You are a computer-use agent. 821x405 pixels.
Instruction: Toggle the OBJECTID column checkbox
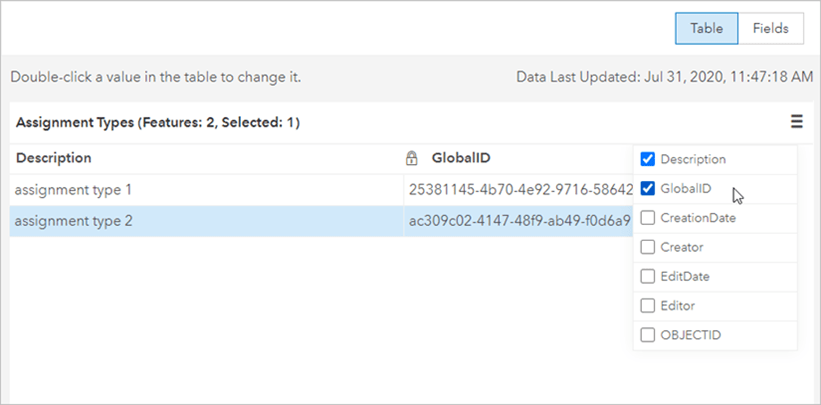click(647, 335)
